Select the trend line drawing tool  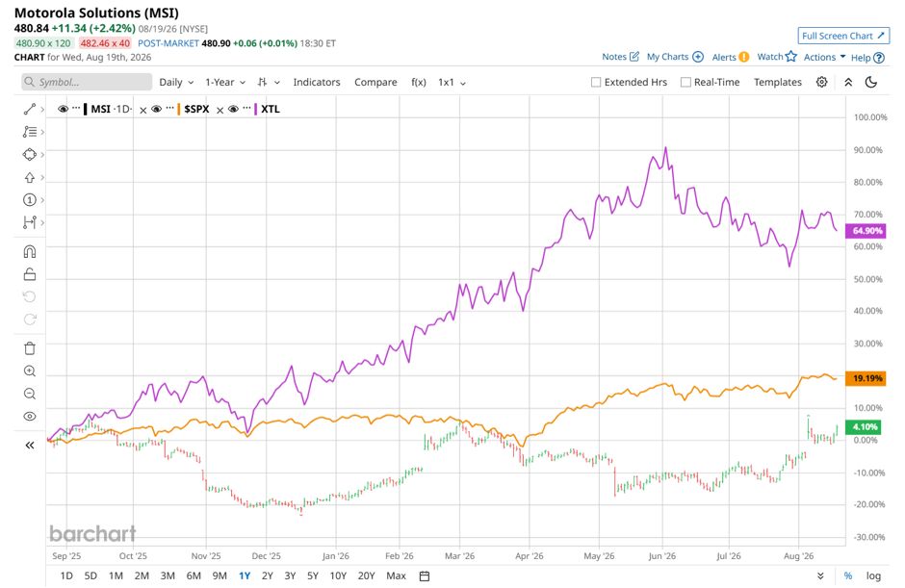(30, 109)
